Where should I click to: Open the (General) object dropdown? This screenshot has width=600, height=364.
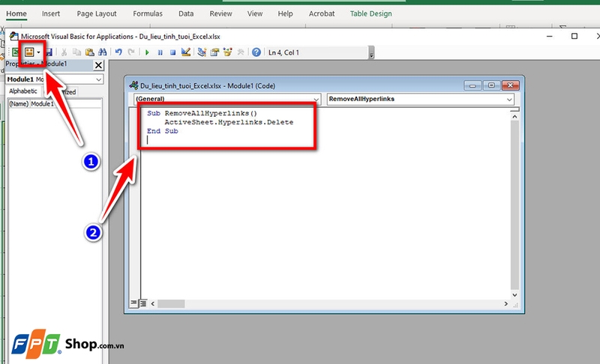[316, 100]
